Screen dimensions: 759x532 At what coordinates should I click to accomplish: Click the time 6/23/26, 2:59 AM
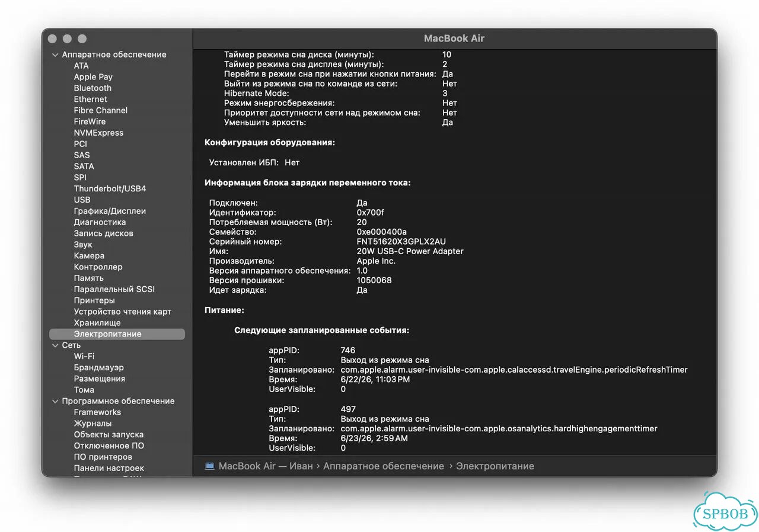pyautogui.click(x=374, y=438)
